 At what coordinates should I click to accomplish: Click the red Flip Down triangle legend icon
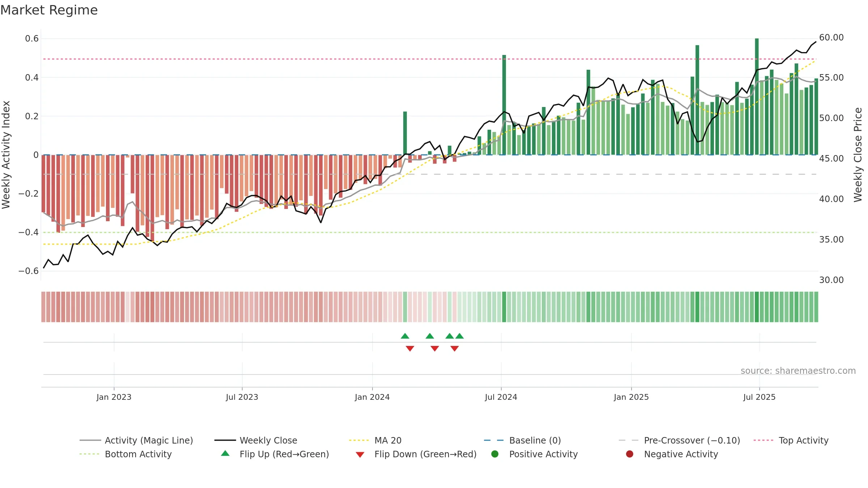(x=360, y=455)
